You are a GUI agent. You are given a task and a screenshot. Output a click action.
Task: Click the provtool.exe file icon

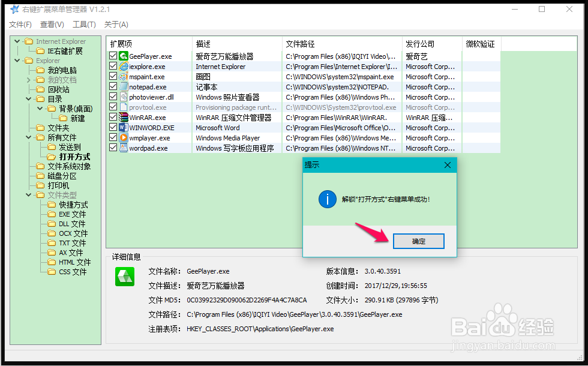click(124, 107)
